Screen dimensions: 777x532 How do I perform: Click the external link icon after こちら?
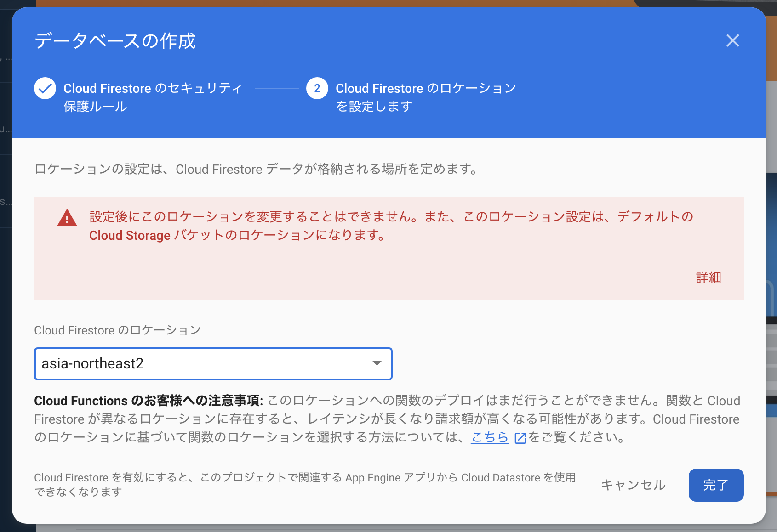pos(520,438)
